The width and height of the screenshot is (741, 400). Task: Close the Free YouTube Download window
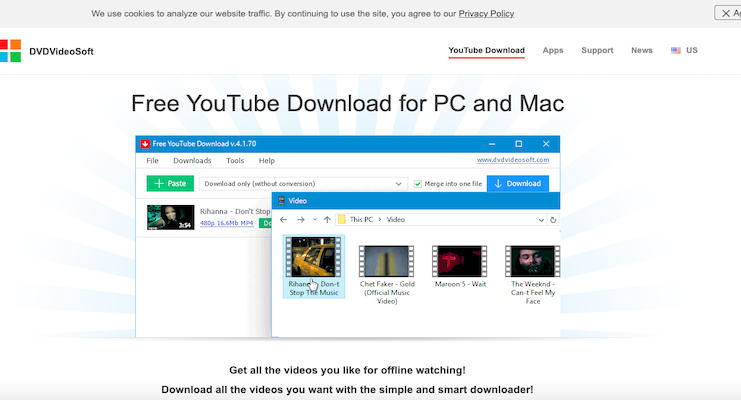[x=546, y=144]
